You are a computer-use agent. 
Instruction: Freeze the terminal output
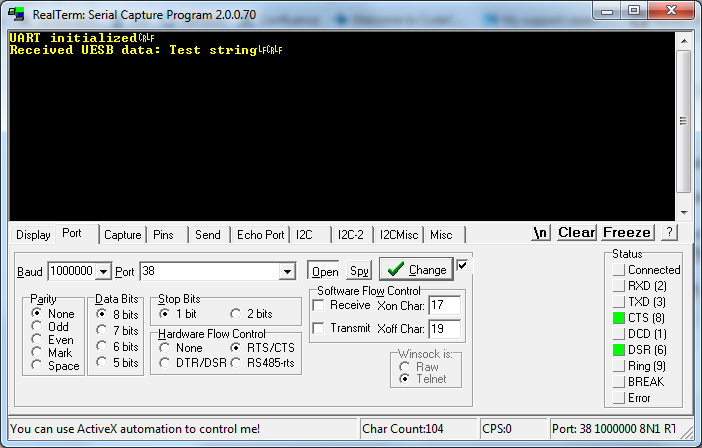pos(627,233)
